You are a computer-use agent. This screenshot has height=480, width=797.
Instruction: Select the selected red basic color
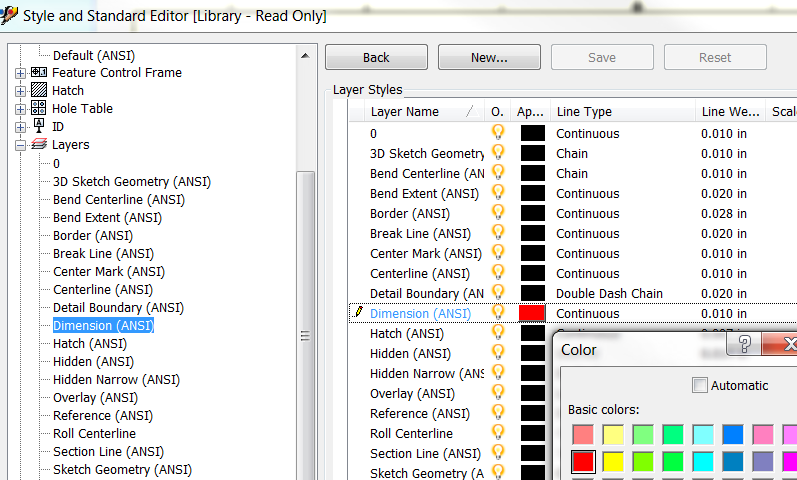(583, 461)
